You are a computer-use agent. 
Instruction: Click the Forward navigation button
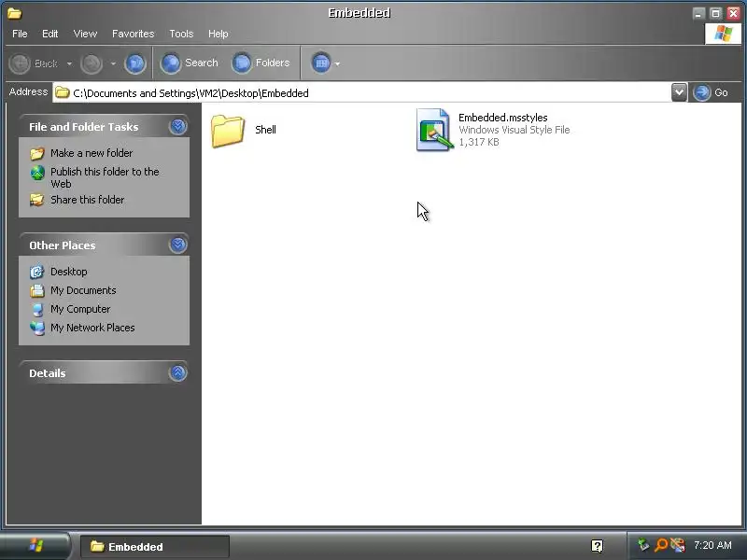[92, 63]
